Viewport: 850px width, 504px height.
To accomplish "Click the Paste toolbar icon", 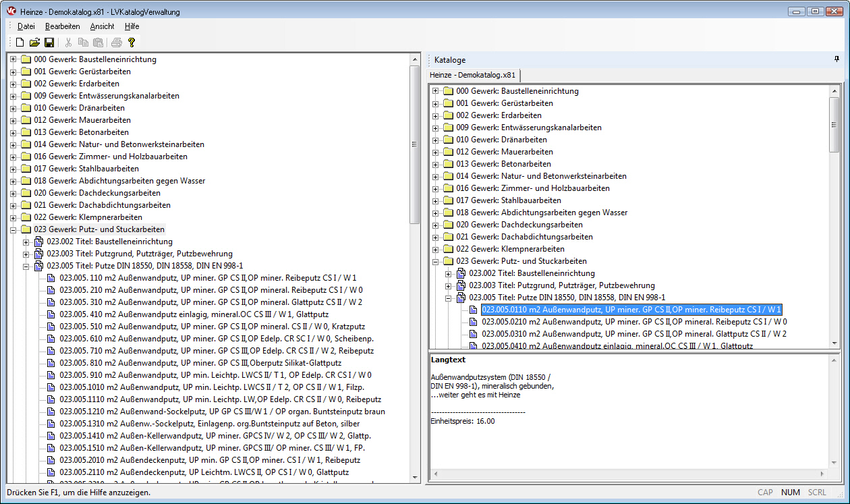I will 98,43.
